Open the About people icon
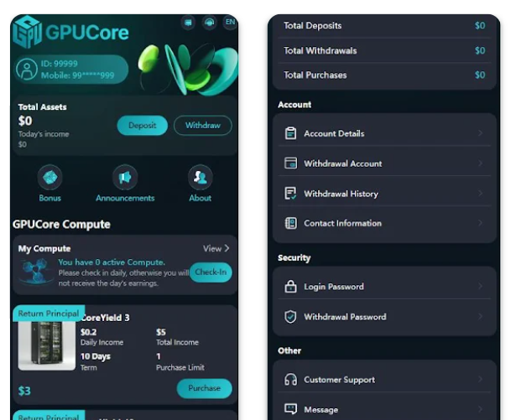The image size is (516, 420). pos(200,177)
